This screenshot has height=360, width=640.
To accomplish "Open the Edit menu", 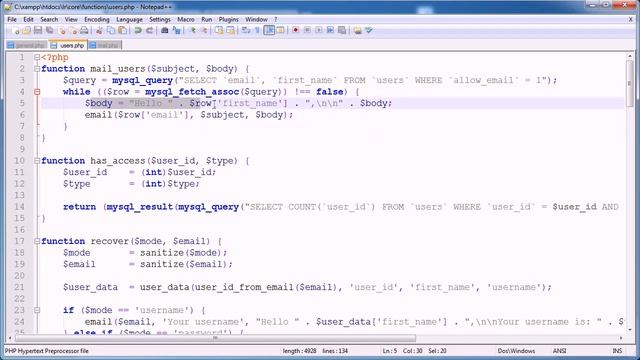I will (x=28, y=19).
